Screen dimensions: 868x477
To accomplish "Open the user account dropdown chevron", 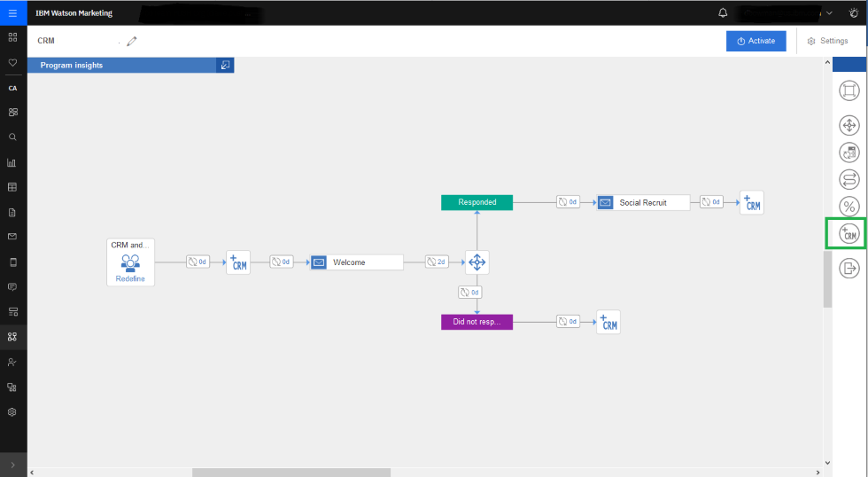I will pos(829,12).
